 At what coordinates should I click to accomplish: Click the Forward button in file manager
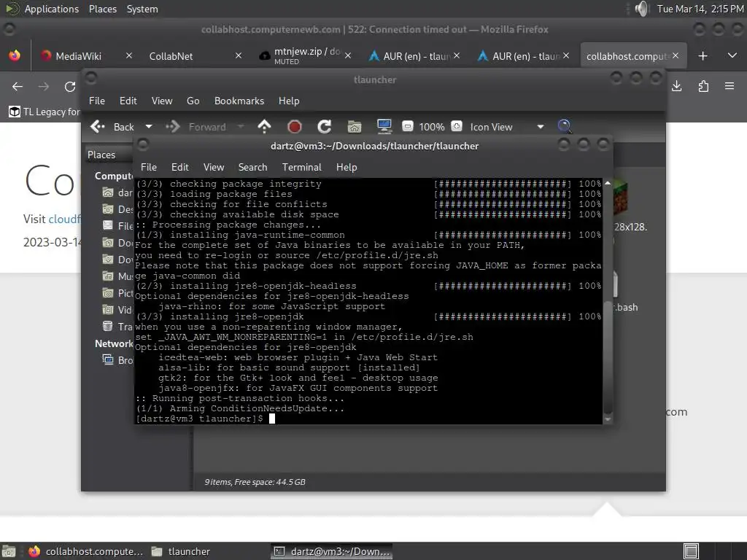(x=196, y=127)
